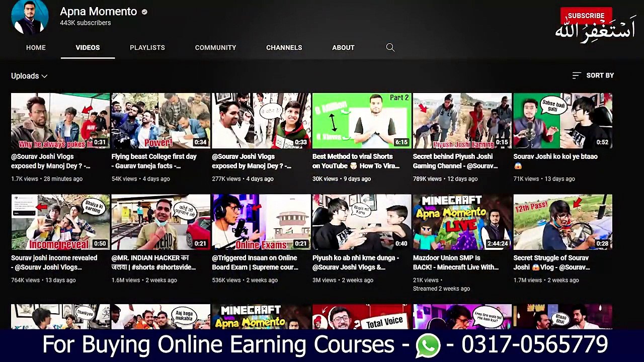Click the '443K subscribers' count

(86, 23)
